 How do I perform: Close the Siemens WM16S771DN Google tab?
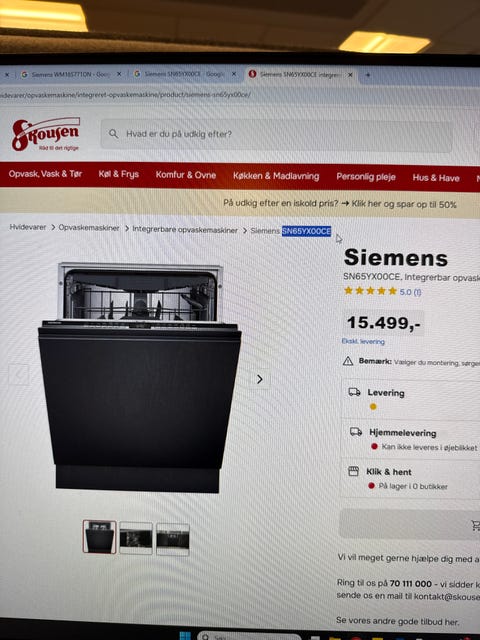[x=119, y=74]
